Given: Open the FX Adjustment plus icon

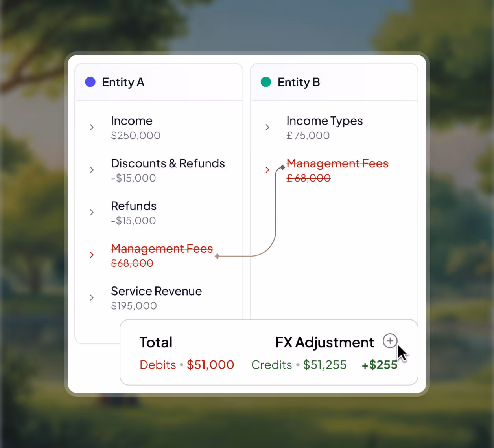Looking at the screenshot, I should click(390, 341).
